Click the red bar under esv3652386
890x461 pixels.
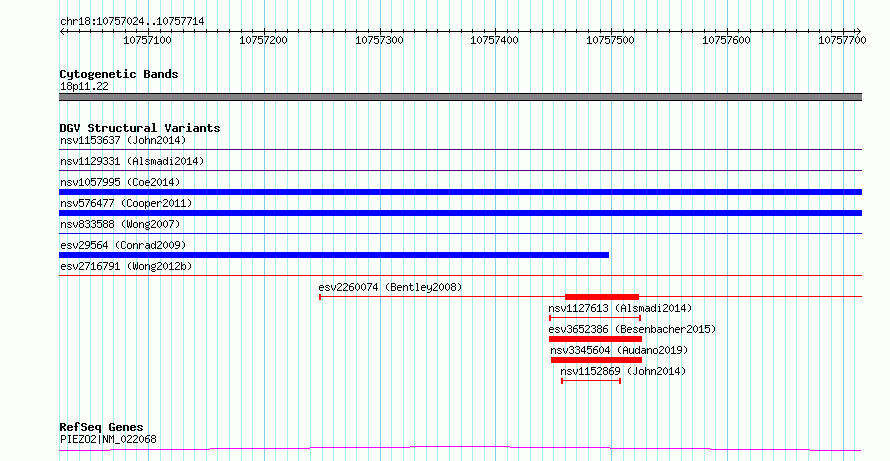click(x=595, y=339)
